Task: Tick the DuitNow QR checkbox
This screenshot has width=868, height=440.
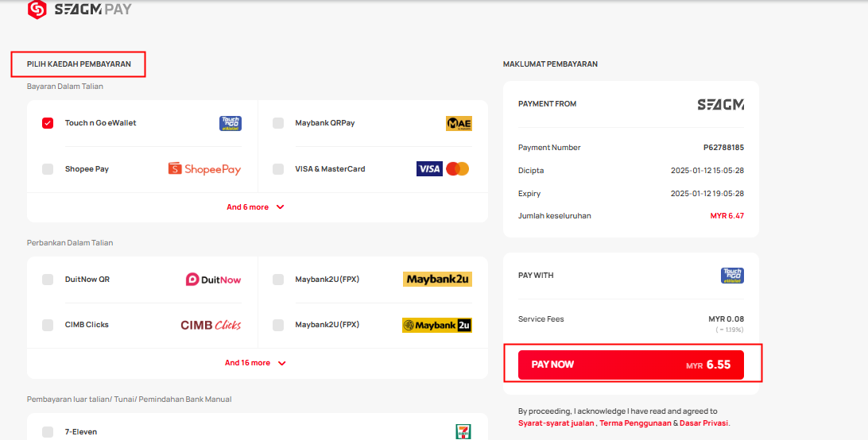Action: (48, 280)
